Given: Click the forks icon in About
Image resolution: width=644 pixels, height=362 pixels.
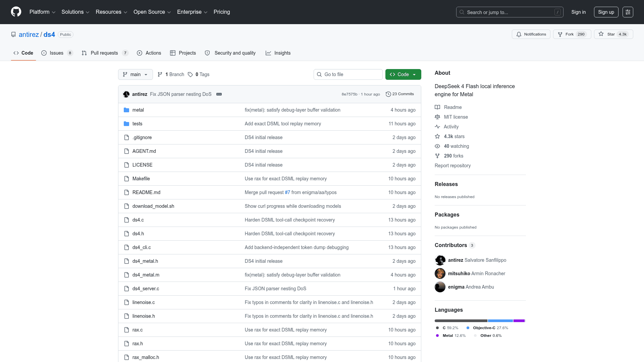Looking at the screenshot, I should coord(437,156).
